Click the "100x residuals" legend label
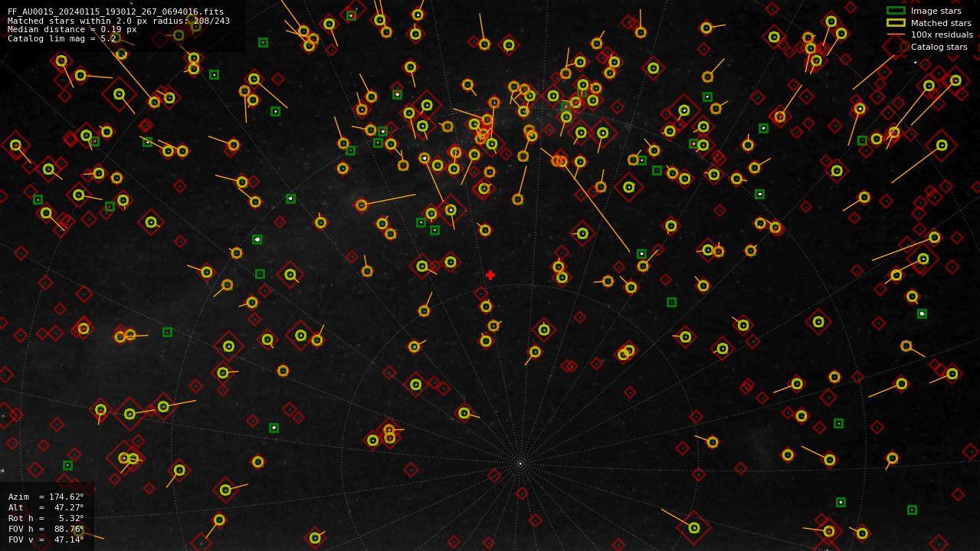Viewport: 980px width, 551px height. 942,34
